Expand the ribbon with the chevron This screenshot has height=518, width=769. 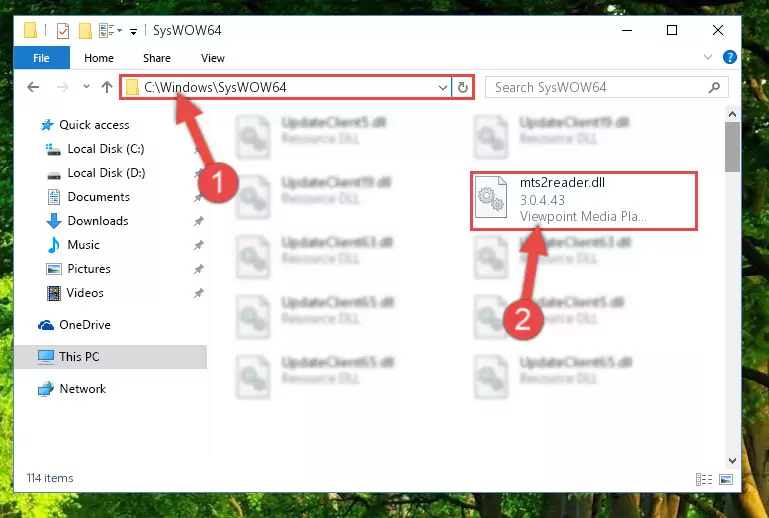point(708,57)
